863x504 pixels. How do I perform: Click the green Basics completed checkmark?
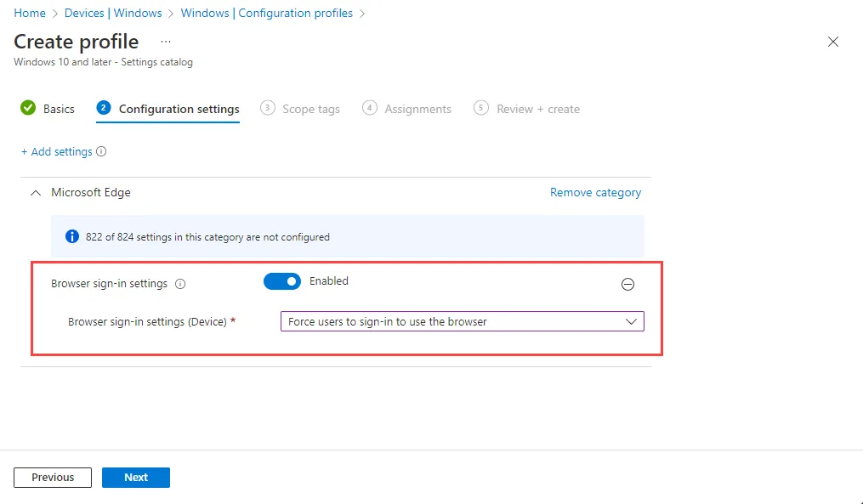point(28,108)
